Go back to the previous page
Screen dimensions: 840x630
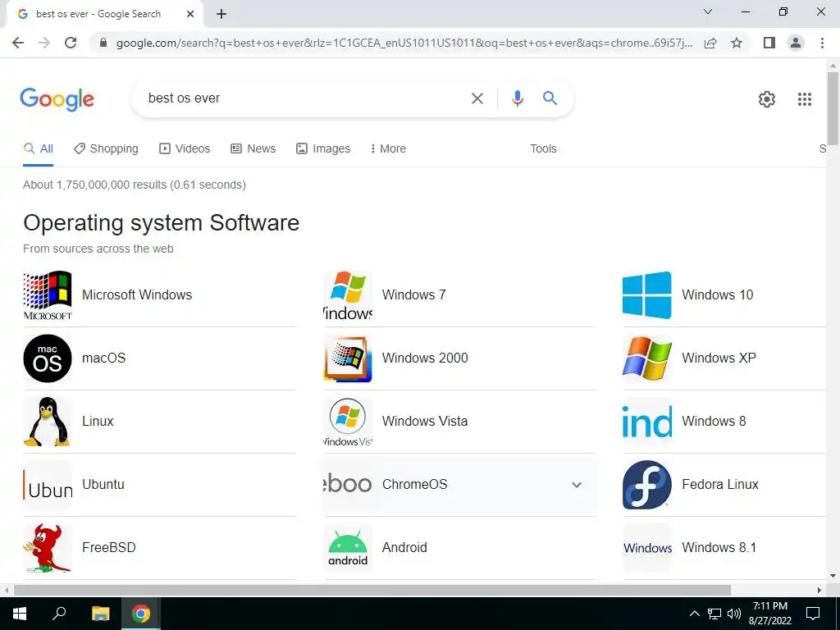pos(18,43)
